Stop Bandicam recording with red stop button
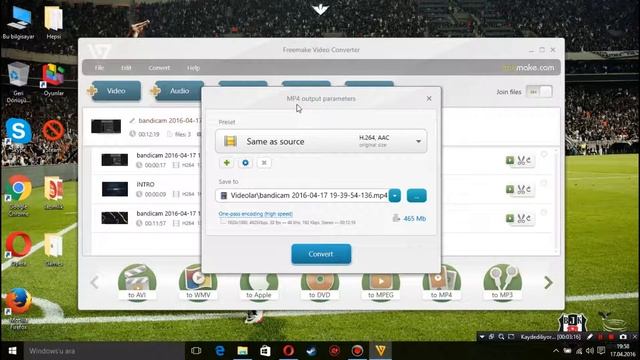Screen dimensions: 640x360 pyautogui.click(x=611, y=337)
